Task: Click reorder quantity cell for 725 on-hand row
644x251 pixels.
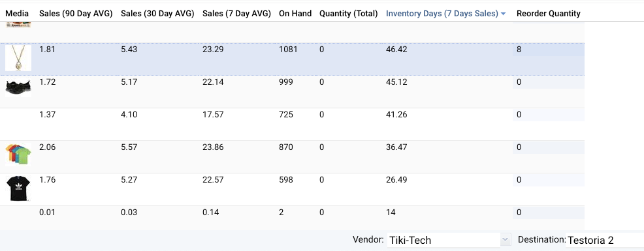Action: [x=548, y=115]
